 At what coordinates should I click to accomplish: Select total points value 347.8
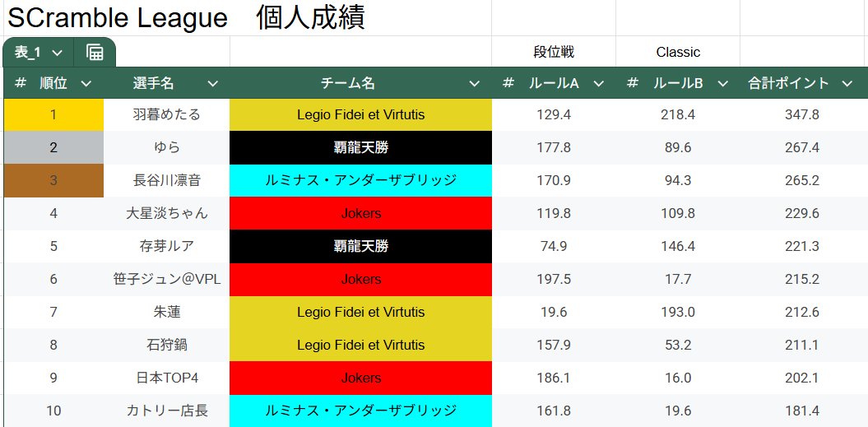pos(803,114)
